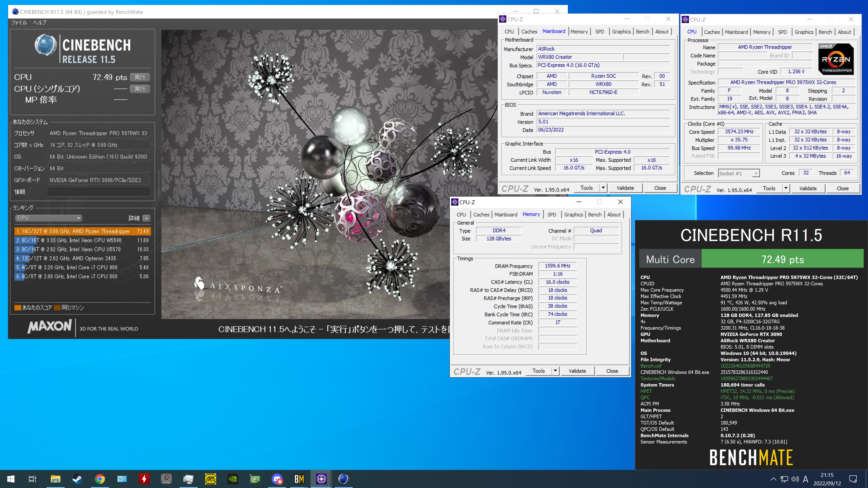Open the network icon in the system tray
868x488 pixels.
[x=784, y=479]
